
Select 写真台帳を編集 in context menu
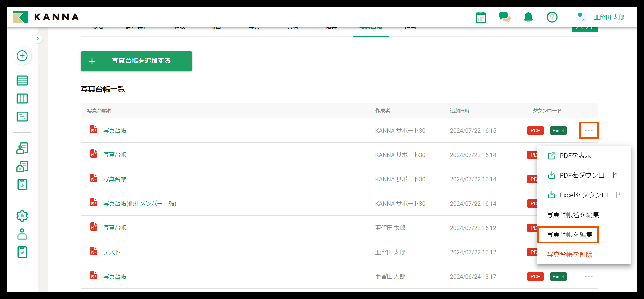coord(569,234)
